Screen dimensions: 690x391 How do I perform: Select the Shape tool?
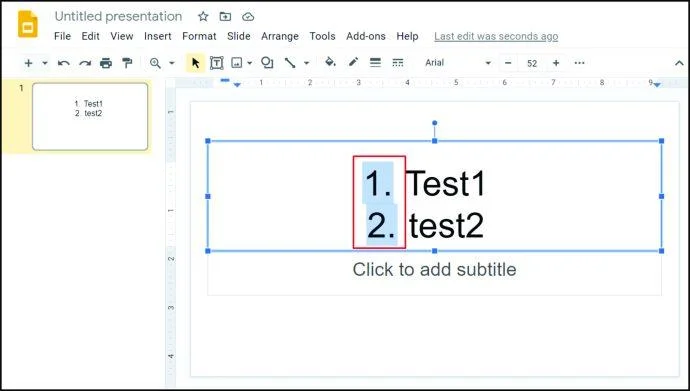tap(267, 63)
